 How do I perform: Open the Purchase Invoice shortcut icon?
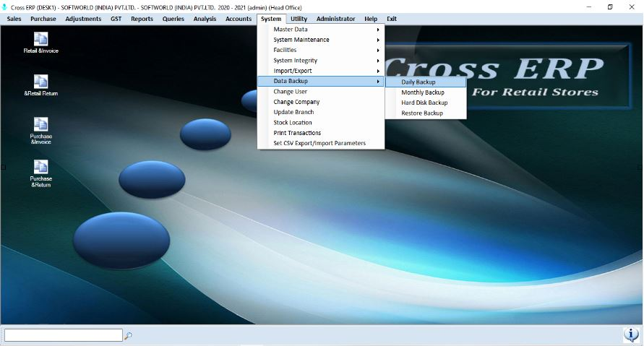pyautogui.click(x=40, y=131)
